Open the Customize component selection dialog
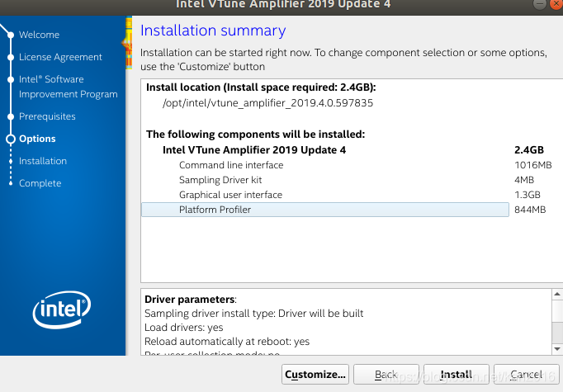Viewport: 563px width, 392px height. coord(315,375)
